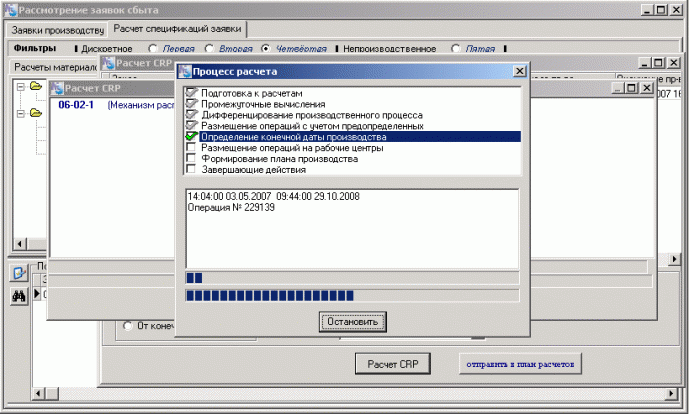Close the front Расчет CRP window
Screen dimensions: 689x414
tap(646, 88)
